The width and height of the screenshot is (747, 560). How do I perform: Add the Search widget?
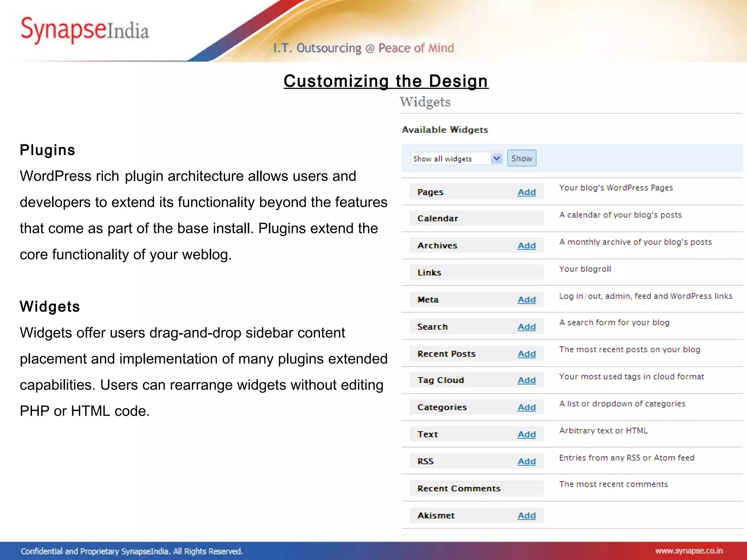[x=527, y=327]
